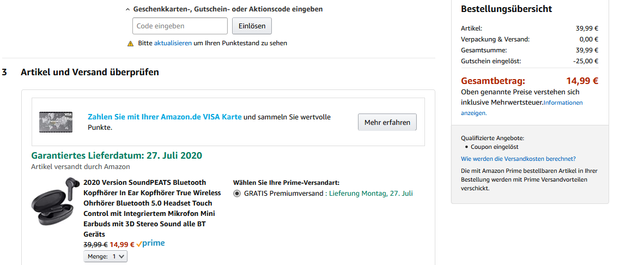This screenshot has height=265, width=644.
Task: Click the yellow warning triangle icon
Action: pos(130,43)
